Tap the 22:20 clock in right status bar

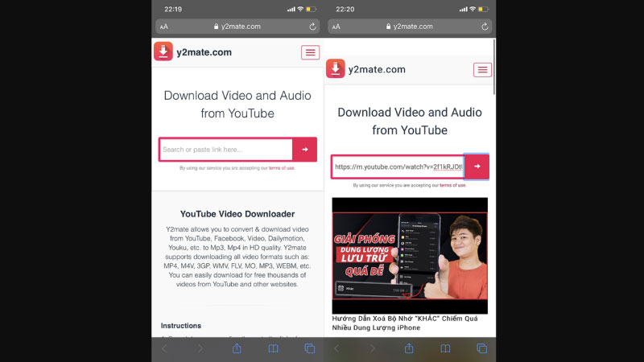tap(345, 9)
